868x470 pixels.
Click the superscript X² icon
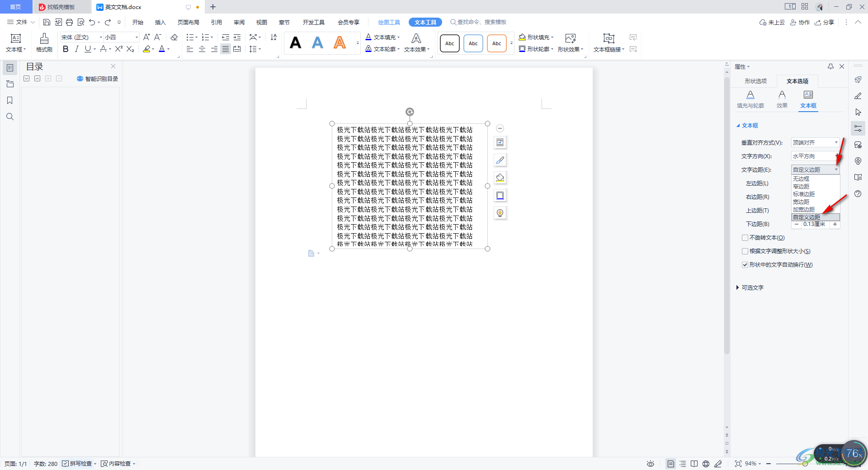119,49
